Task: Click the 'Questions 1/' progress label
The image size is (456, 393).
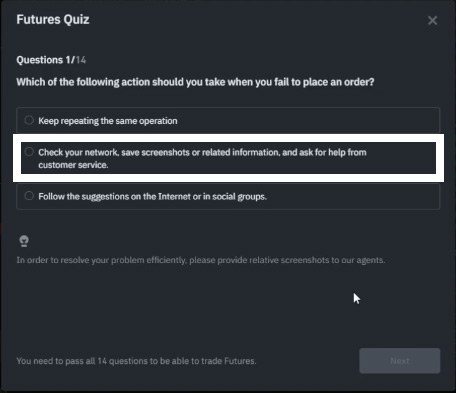Action: pyautogui.click(x=46, y=60)
